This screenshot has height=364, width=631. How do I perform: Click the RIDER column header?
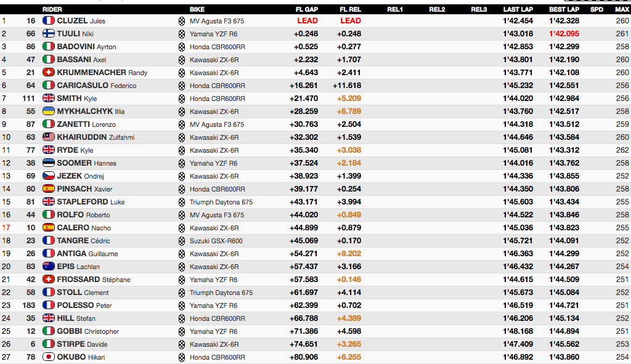[x=52, y=9]
